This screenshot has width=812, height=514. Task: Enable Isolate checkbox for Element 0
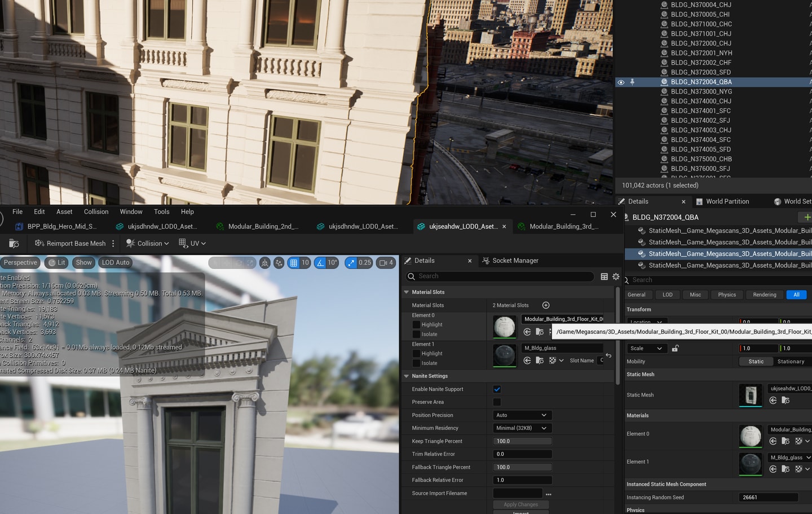[x=416, y=335]
